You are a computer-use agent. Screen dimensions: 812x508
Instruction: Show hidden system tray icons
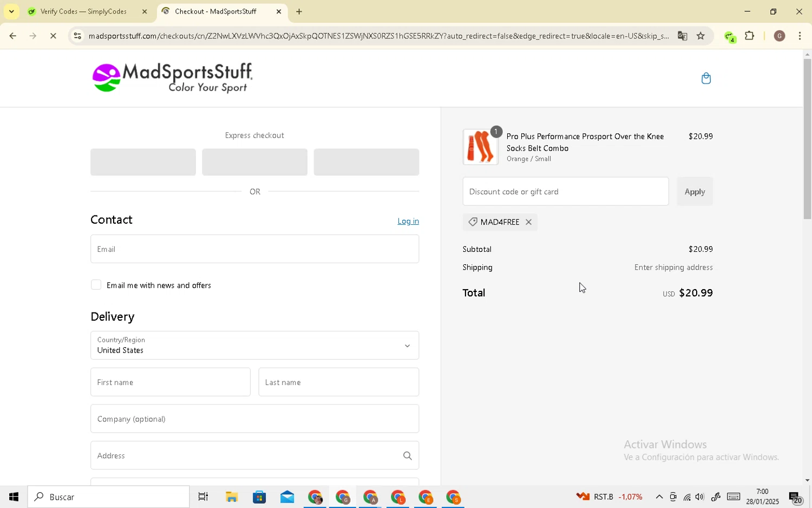(x=659, y=497)
